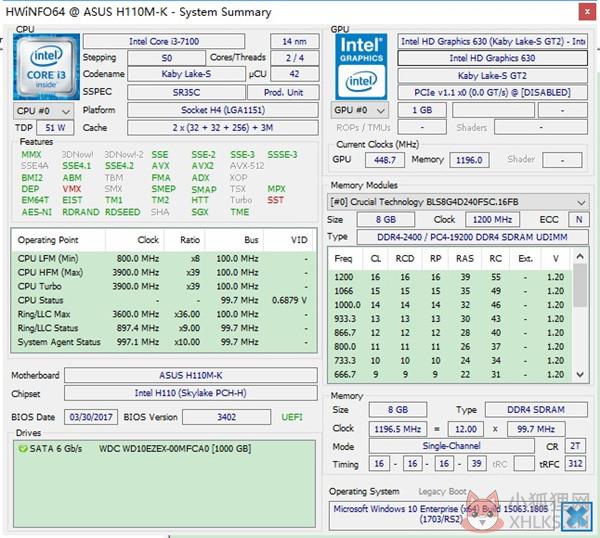Select the System Agent Status row
This screenshot has width=600, height=538.
(x=164, y=342)
